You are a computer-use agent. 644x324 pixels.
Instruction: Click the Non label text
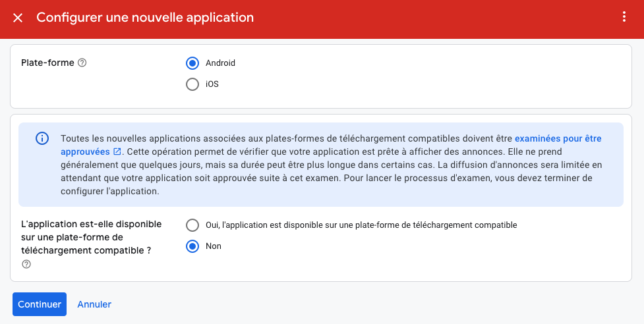click(214, 246)
